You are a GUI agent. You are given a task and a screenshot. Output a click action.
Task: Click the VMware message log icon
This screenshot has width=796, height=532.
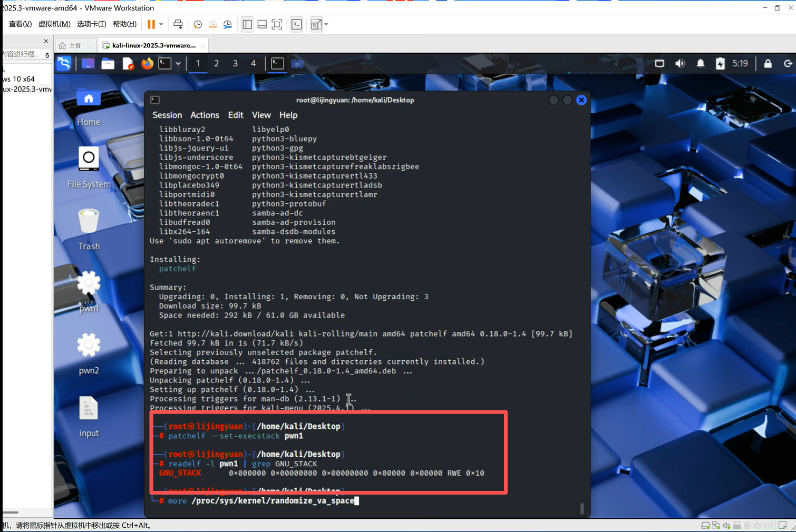782,525
